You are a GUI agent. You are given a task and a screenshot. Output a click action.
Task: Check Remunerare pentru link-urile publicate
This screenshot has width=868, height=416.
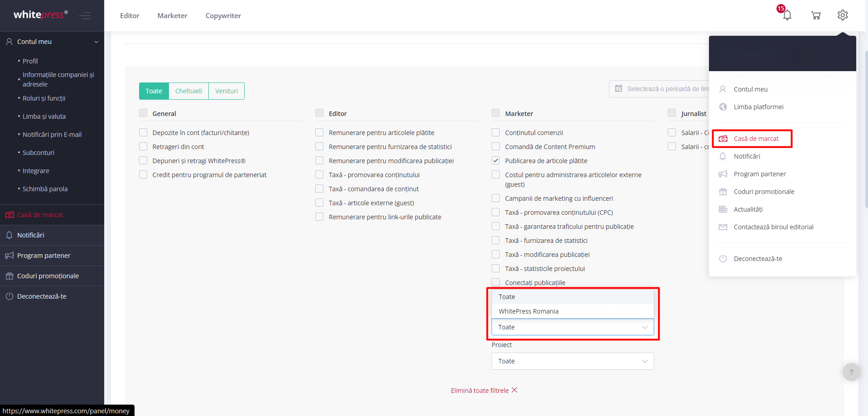pyautogui.click(x=319, y=217)
